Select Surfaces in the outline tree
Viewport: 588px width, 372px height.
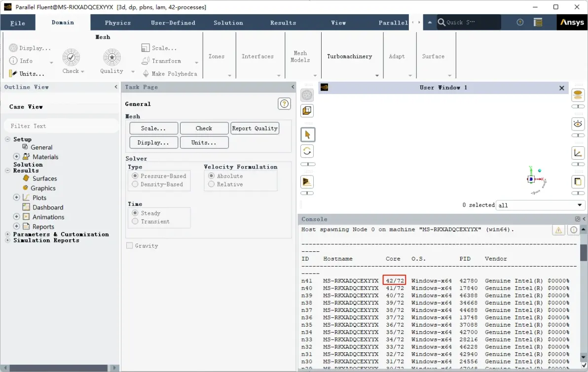(44, 178)
